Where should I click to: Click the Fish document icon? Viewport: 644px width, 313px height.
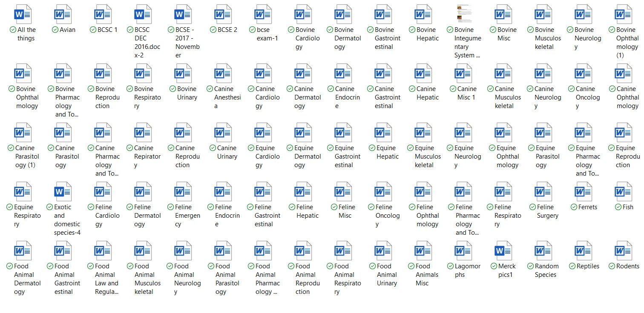[x=624, y=191]
